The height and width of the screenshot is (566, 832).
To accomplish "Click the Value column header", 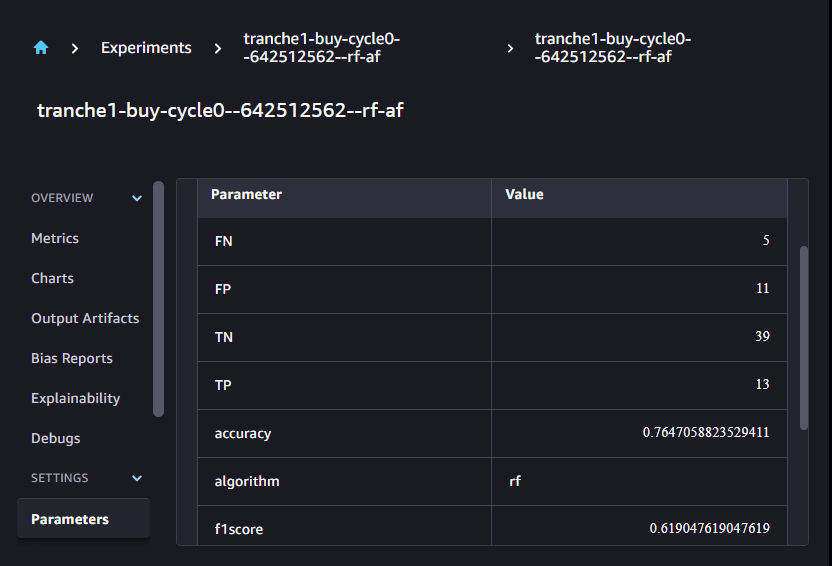I will 524,194.
